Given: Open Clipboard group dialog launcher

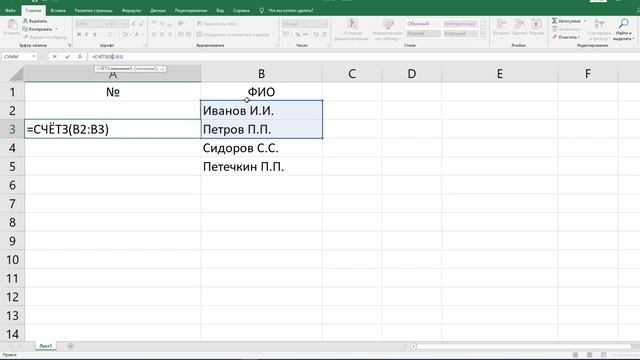Looking at the screenshot, I should coord(69,45).
